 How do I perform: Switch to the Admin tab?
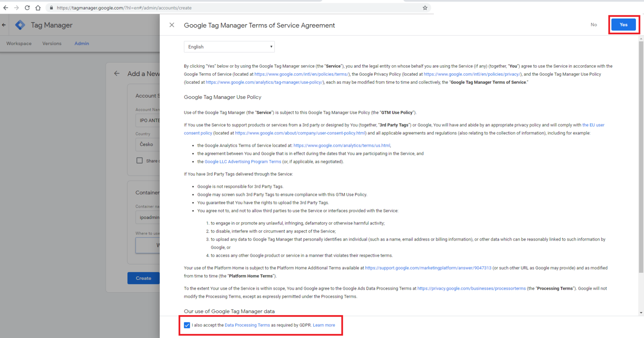coord(82,43)
